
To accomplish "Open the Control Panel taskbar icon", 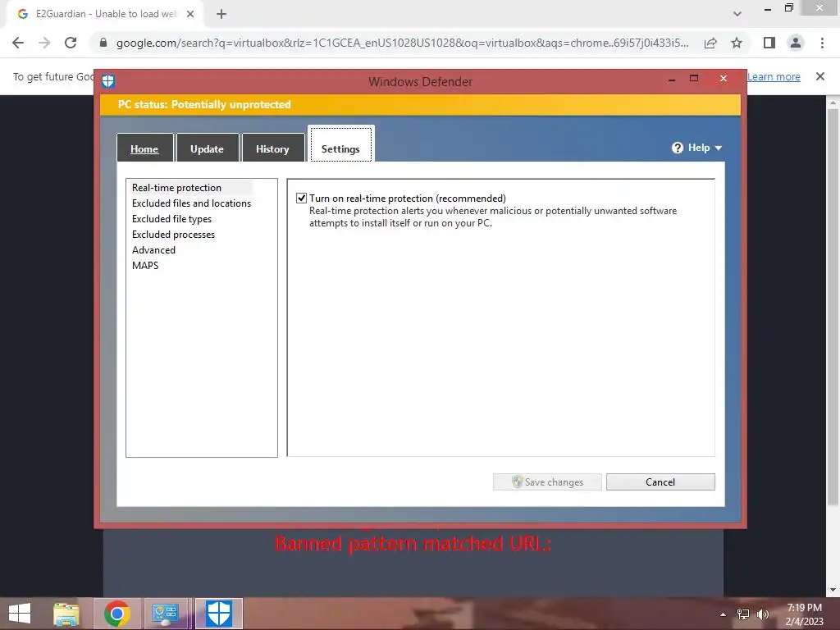I will 165,614.
